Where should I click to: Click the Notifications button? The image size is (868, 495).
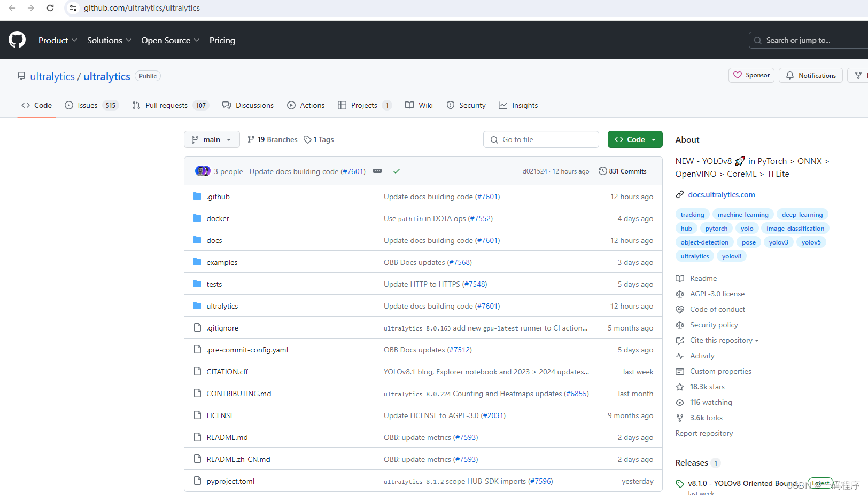pos(811,75)
